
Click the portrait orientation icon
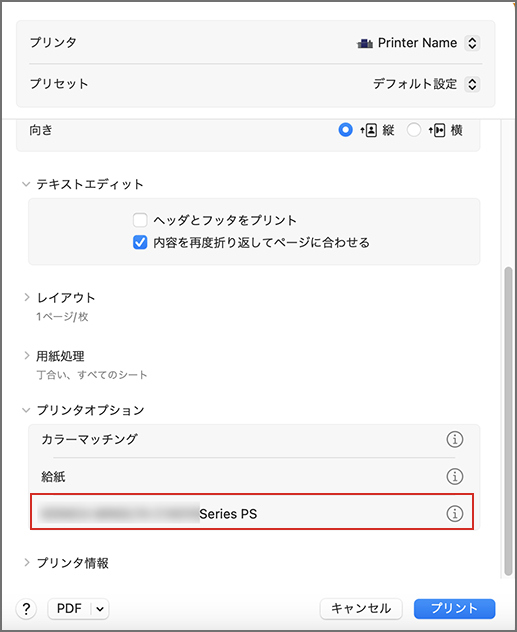(x=368, y=130)
